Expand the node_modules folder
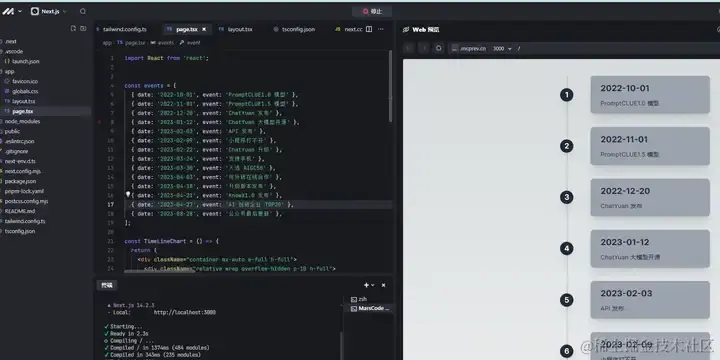720x360 pixels. click(22, 122)
